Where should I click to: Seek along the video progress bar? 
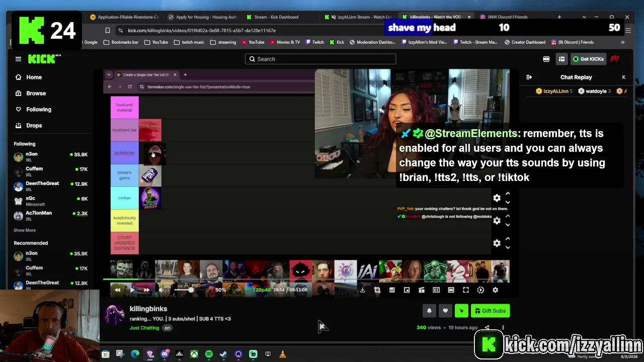click(x=306, y=279)
